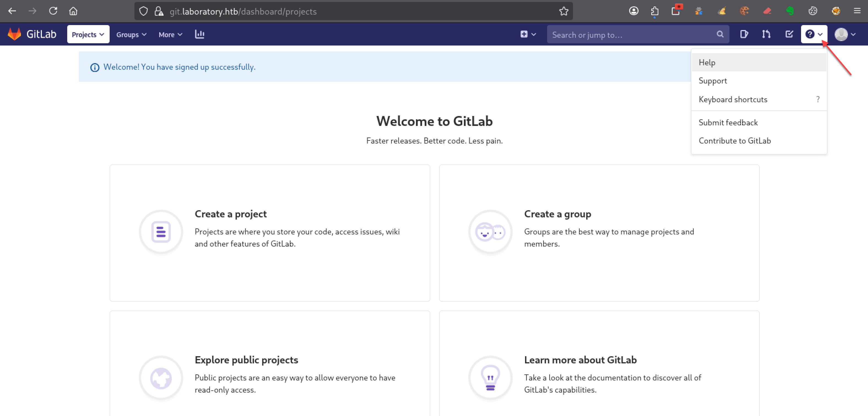Toggle the Help question-mark menu
The image size is (868, 416).
click(x=814, y=34)
